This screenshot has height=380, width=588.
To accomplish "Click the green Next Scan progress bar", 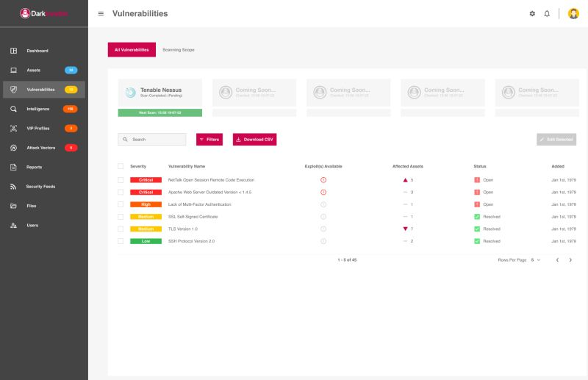I will point(160,112).
